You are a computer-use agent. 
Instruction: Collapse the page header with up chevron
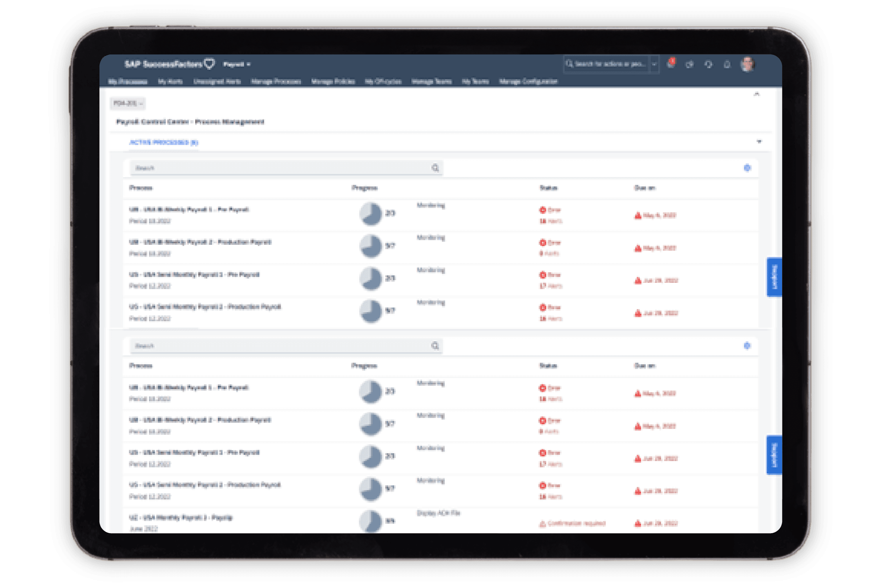(x=757, y=94)
